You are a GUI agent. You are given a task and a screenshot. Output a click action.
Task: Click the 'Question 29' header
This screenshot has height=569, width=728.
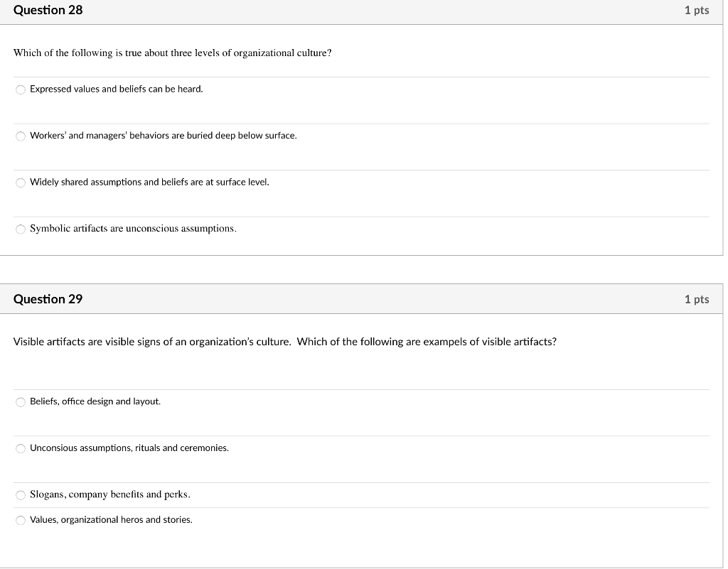tap(48, 299)
